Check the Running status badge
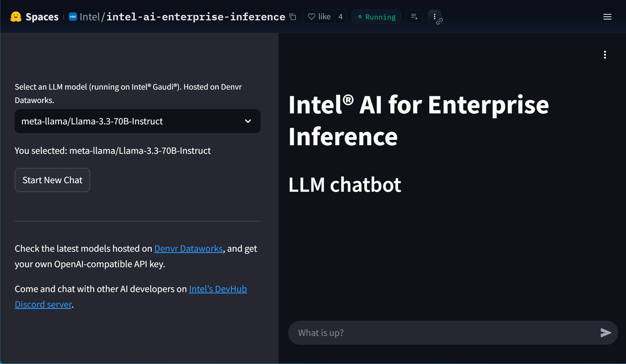 376,16
